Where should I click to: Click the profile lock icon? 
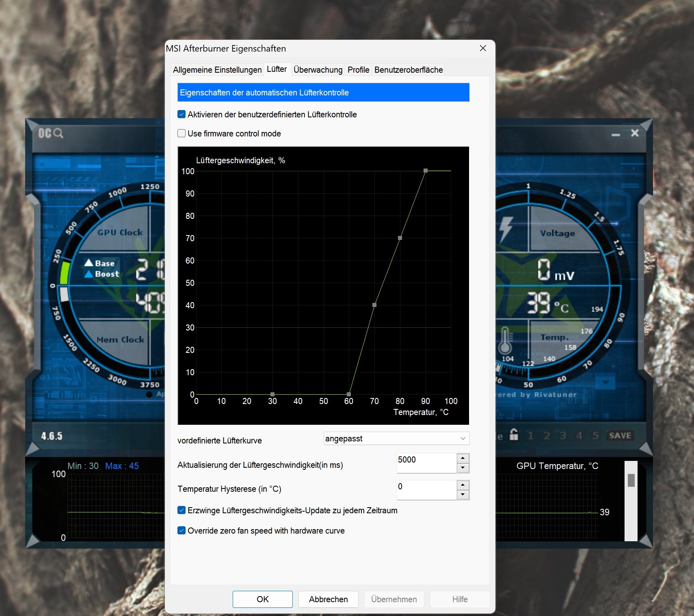click(x=514, y=434)
